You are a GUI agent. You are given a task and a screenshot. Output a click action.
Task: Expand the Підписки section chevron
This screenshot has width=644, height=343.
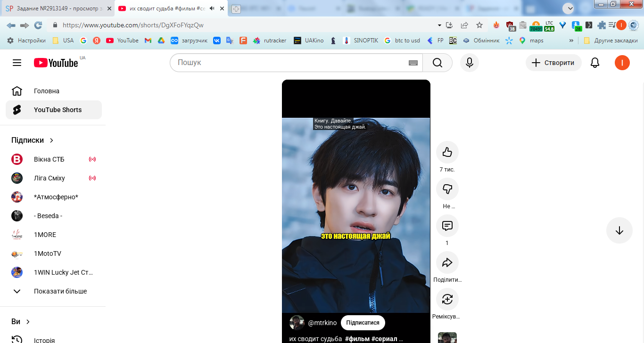coord(52,140)
